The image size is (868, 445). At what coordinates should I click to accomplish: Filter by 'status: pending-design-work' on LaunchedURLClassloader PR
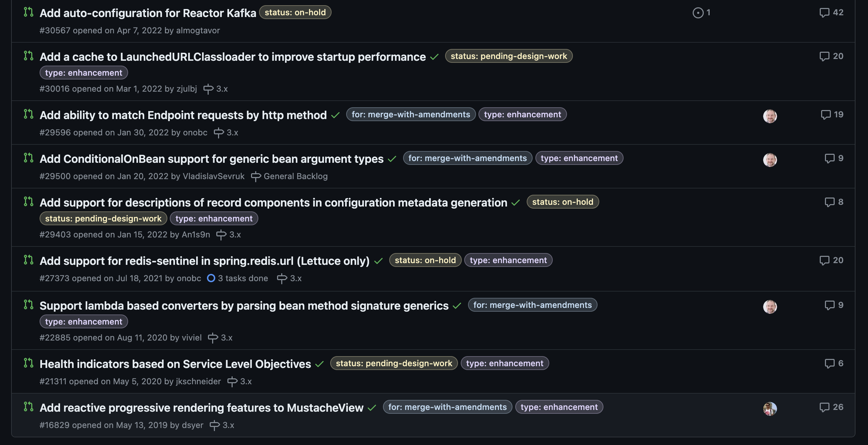tap(509, 56)
